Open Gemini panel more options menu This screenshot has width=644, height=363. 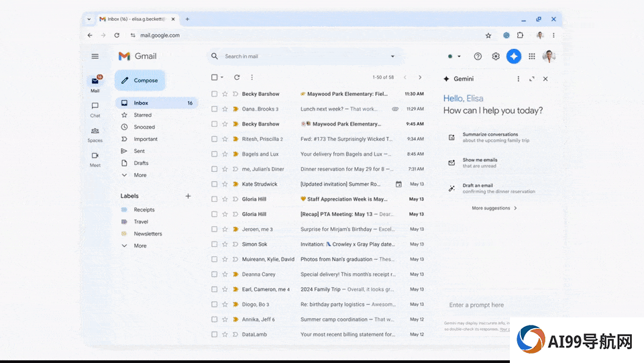519,79
